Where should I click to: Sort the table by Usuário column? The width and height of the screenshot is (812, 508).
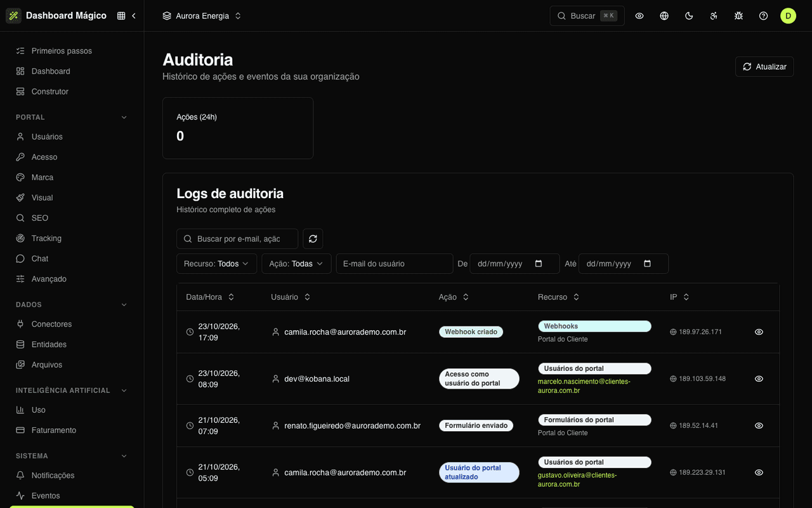point(291,297)
